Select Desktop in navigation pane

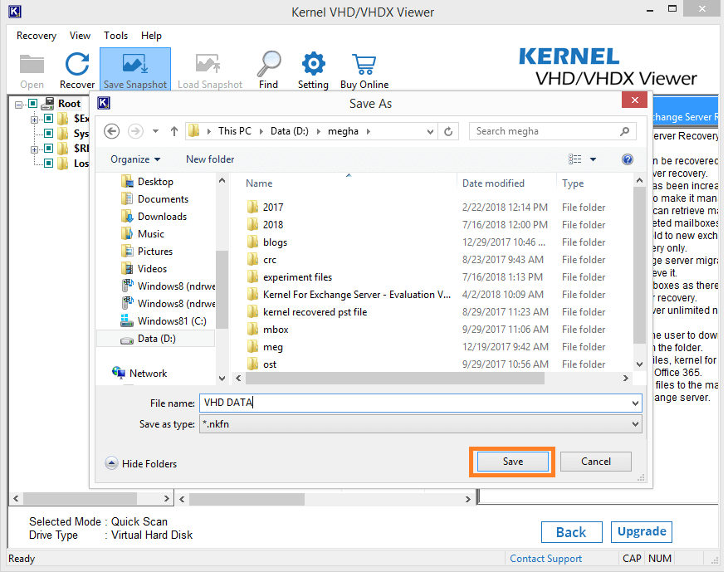click(x=147, y=182)
